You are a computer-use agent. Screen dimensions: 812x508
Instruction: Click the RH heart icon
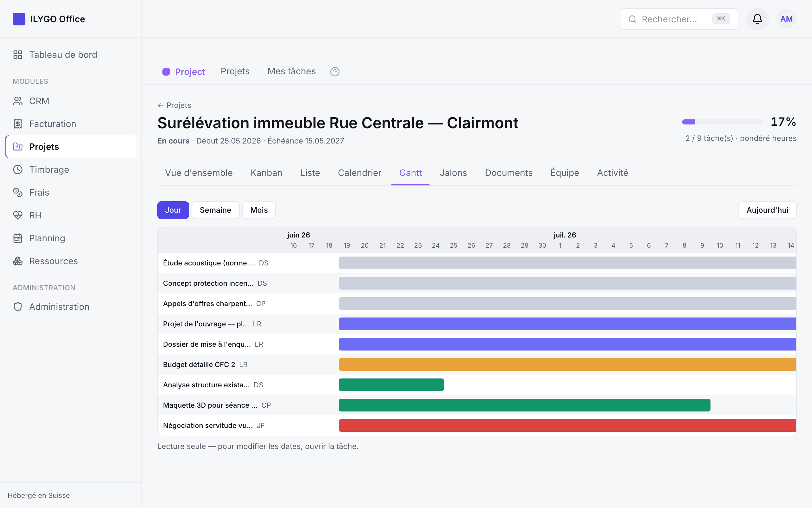coord(18,215)
